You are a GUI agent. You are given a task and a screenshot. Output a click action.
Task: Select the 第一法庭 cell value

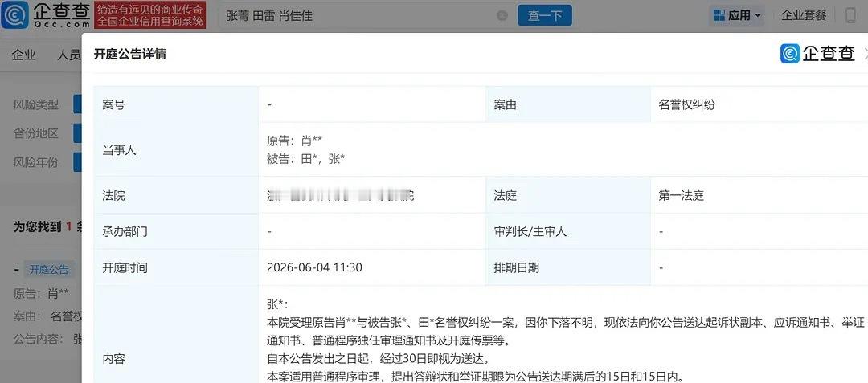click(x=681, y=196)
